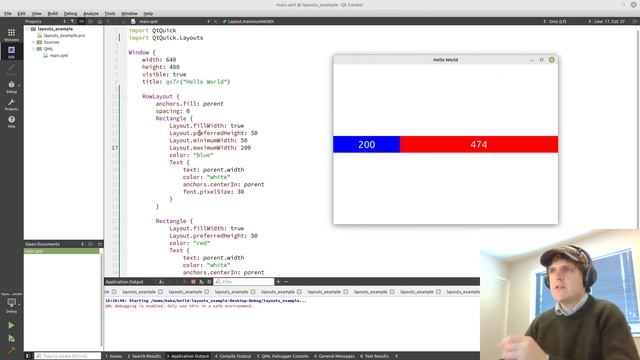Open the Analyze menu
The width and height of the screenshot is (640, 360).
coord(91,13)
